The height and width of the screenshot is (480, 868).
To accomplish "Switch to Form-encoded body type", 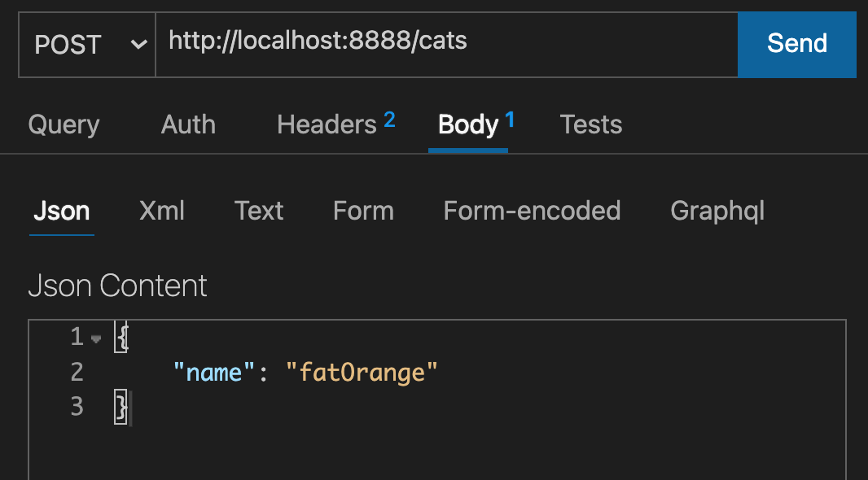I will pyautogui.click(x=532, y=212).
